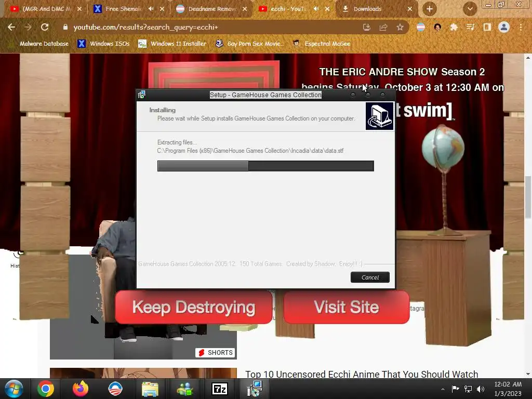Open Top 10 Uncensored Ecchi Anime video title
The image size is (532, 399).
click(362, 374)
